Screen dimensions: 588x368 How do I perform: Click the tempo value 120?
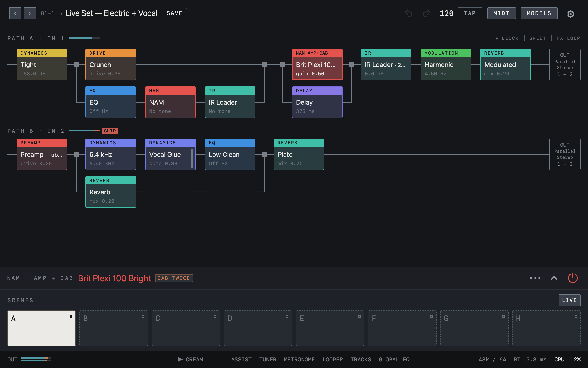(x=446, y=13)
